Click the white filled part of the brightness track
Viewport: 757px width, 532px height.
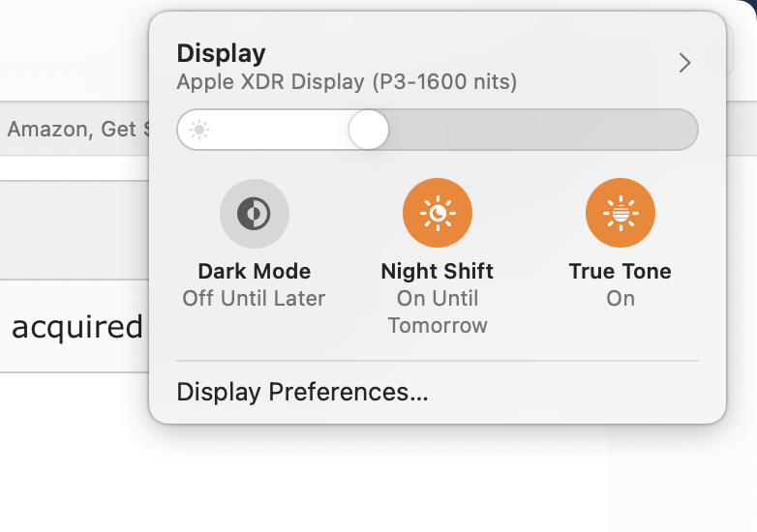click(281, 130)
